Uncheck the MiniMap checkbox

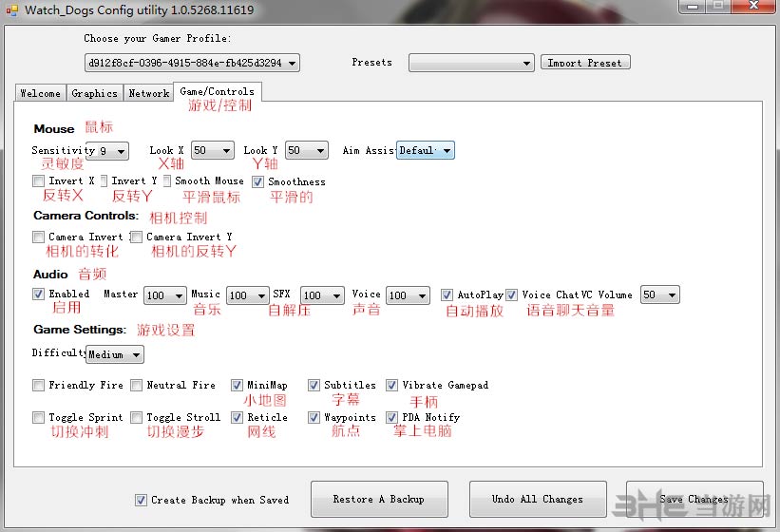(237, 386)
